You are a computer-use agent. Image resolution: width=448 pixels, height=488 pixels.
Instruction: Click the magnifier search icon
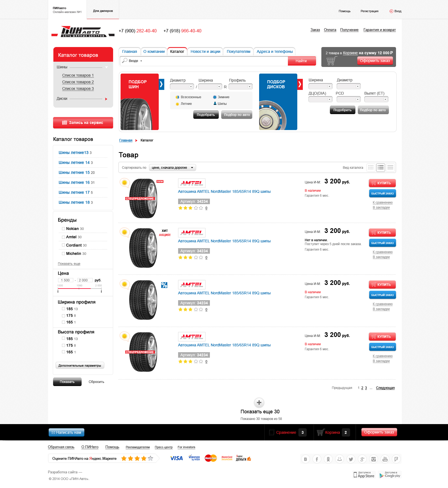tap(125, 60)
